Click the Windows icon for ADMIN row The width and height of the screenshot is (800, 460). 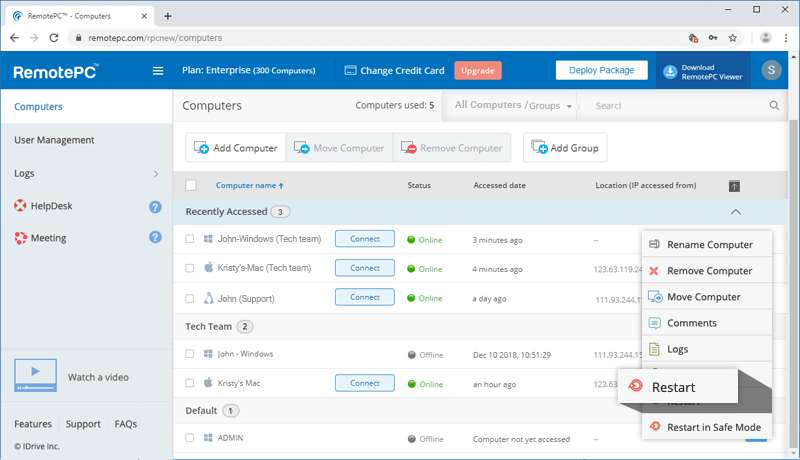click(x=208, y=438)
